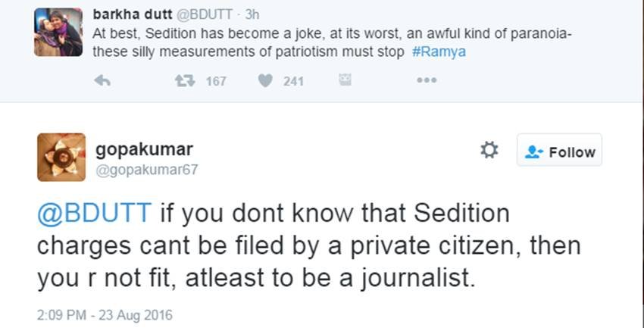Like the tweet with the heart icon
The height and width of the screenshot is (328, 644).
tap(264, 80)
